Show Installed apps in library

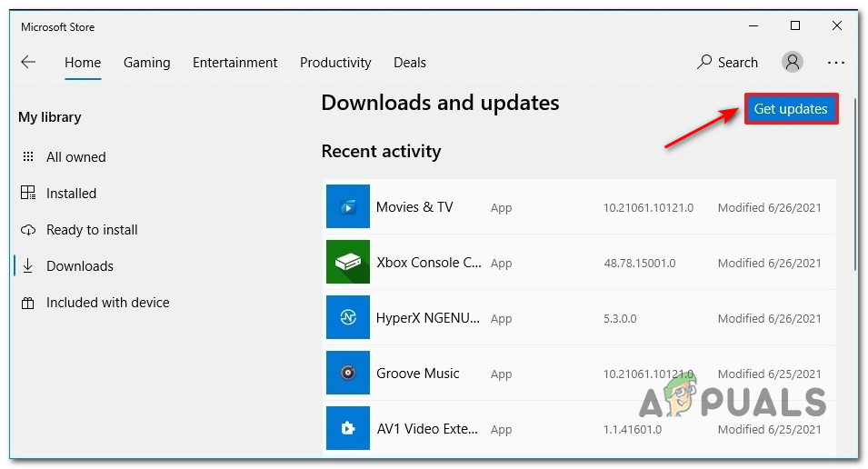point(71,194)
